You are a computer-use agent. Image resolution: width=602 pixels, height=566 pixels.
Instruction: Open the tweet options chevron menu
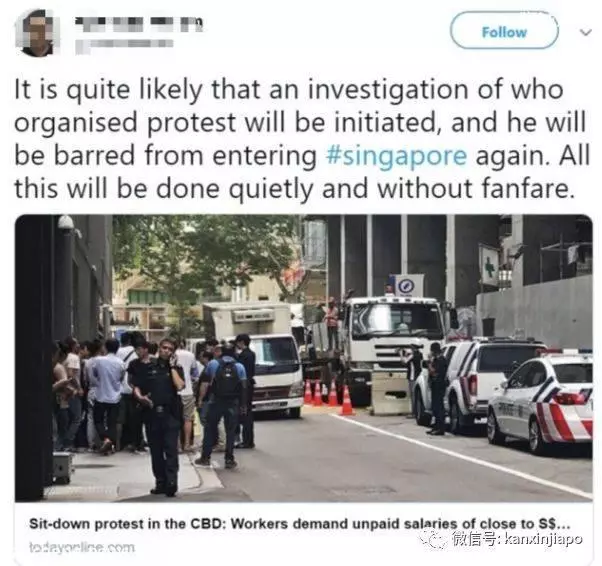click(x=585, y=32)
